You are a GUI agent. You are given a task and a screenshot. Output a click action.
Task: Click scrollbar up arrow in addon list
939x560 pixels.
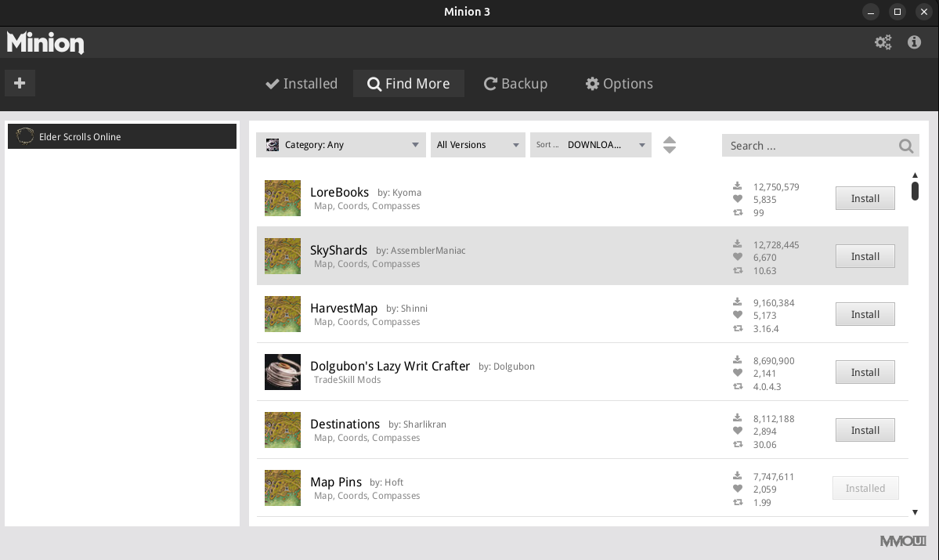point(915,175)
